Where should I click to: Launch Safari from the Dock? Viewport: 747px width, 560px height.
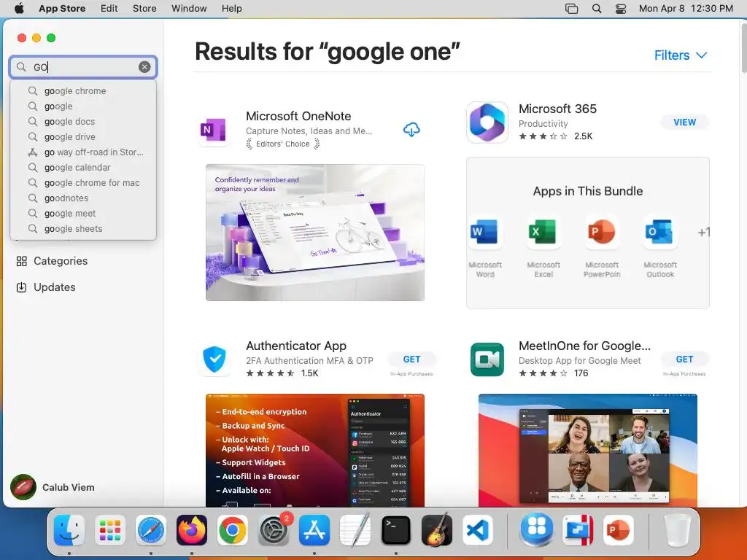click(x=150, y=530)
